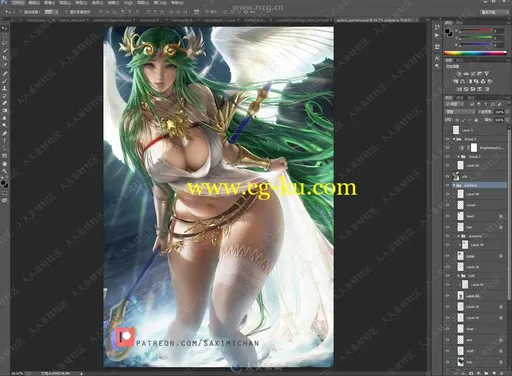Viewport: 512px width, 376px height.
Task: Hide the Group 2 layer group
Action: pos(448,156)
